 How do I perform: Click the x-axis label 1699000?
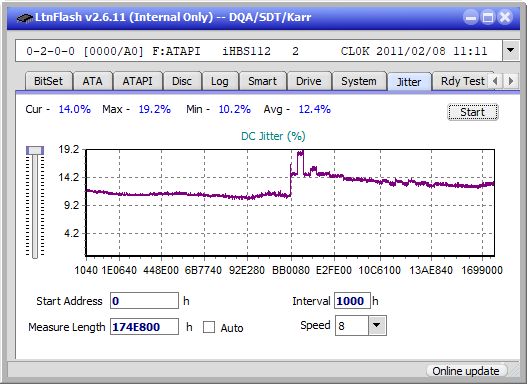482,270
